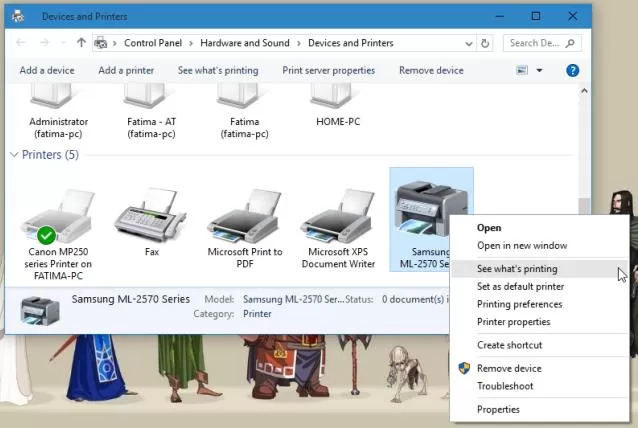Click Add a printer in toolbar
This screenshot has height=428, width=638.
coord(126,70)
